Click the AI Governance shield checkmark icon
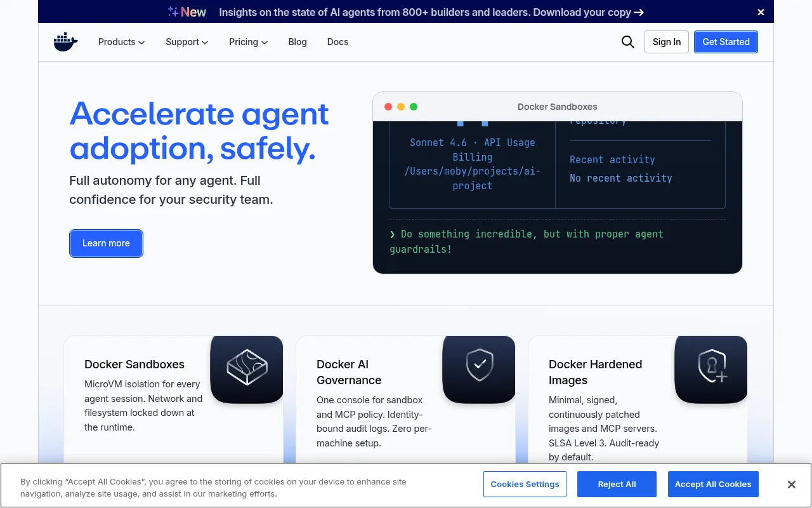Screen dimensions: 812x508 [x=479, y=365]
